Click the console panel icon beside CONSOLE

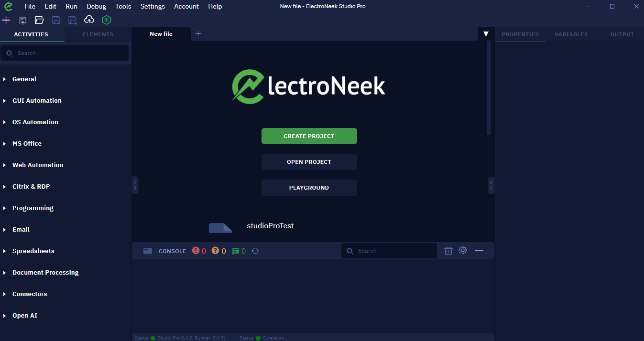point(148,251)
